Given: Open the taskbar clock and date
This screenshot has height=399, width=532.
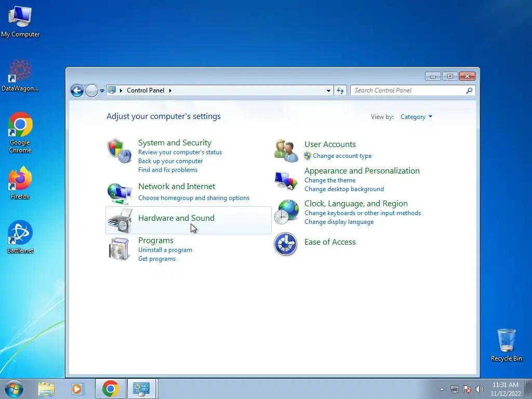Looking at the screenshot, I should [x=506, y=389].
